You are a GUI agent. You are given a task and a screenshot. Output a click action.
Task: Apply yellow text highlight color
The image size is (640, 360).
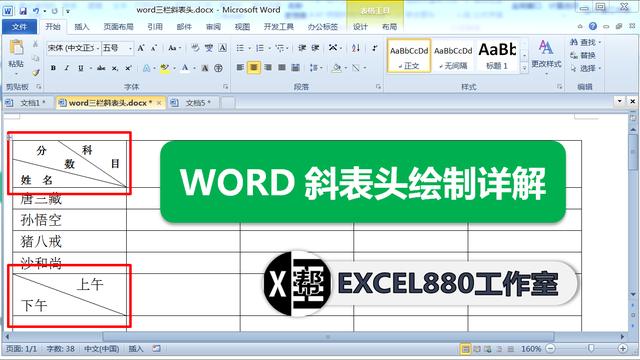tap(164, 68)
